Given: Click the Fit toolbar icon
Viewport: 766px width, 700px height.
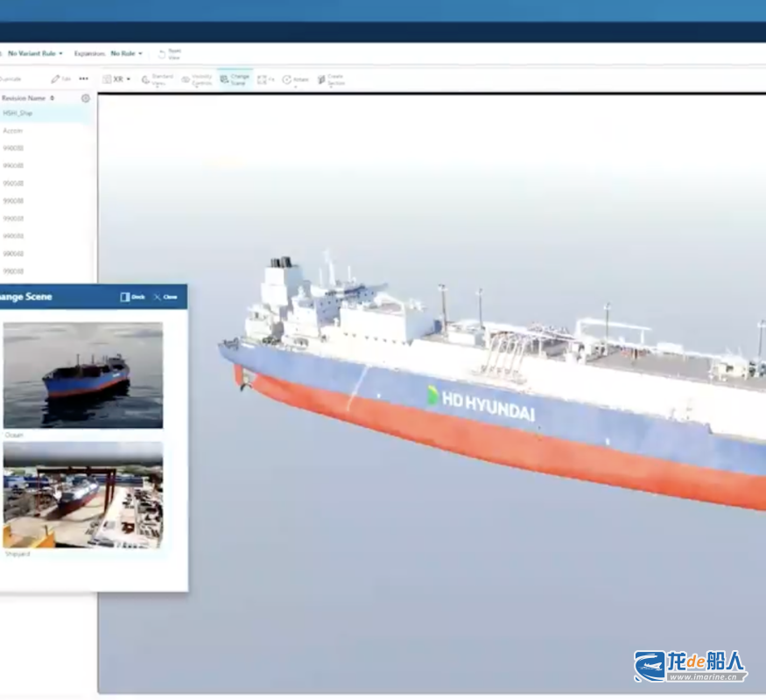Looking at the screenshot, I should (265, 80).
